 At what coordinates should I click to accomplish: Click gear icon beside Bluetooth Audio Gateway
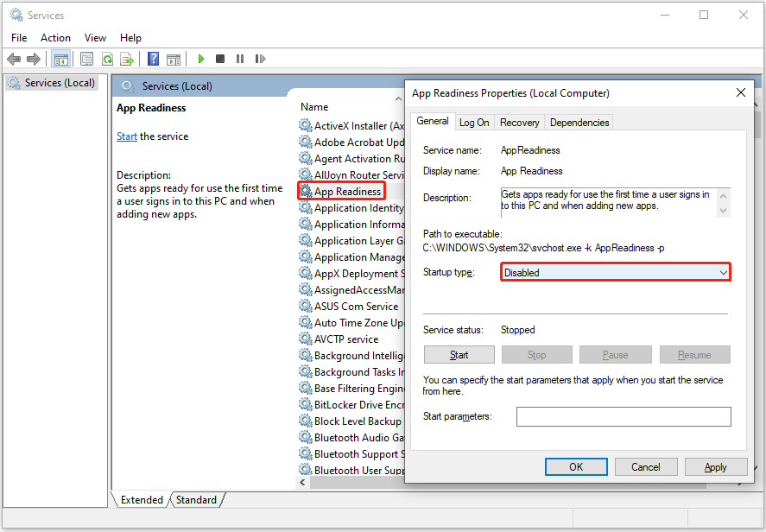click(306, 438)
